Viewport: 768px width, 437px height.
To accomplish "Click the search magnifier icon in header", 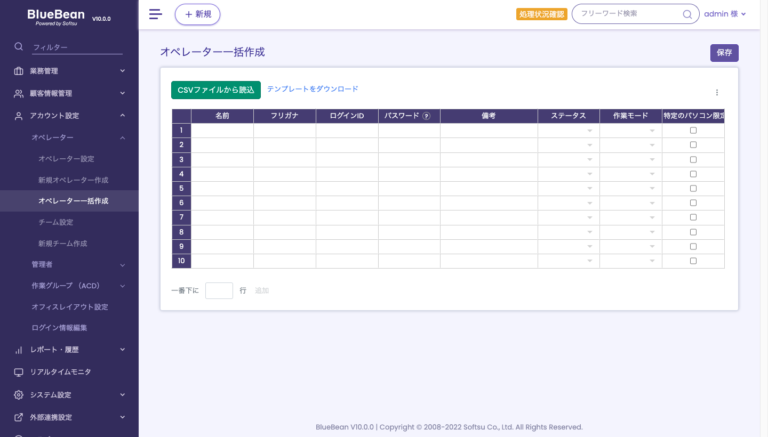I will point(687,15).
